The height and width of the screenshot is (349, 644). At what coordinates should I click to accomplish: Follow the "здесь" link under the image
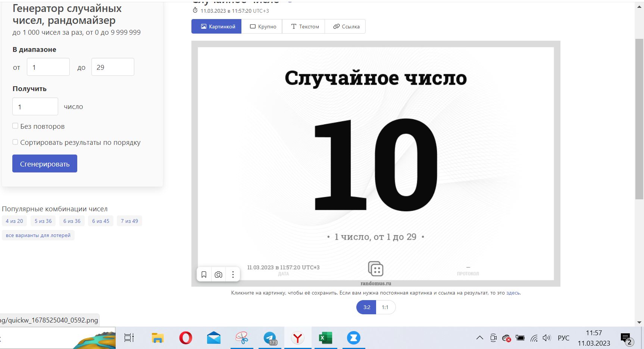(513, 293)
